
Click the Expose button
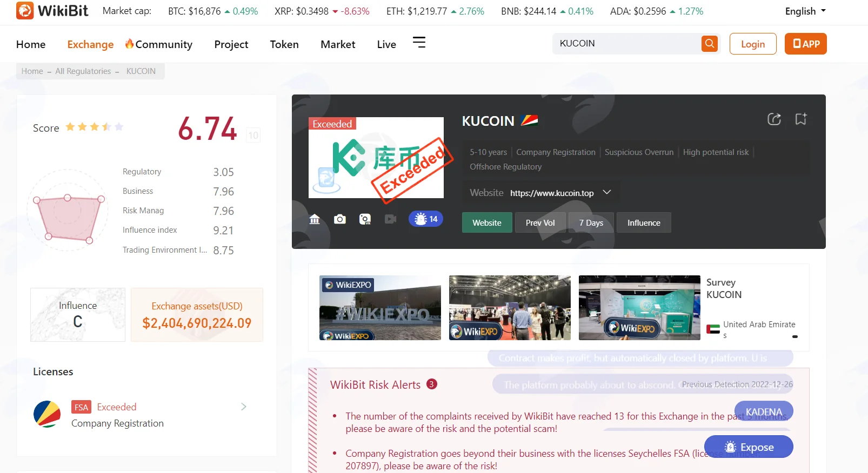(x=749, y=447)
